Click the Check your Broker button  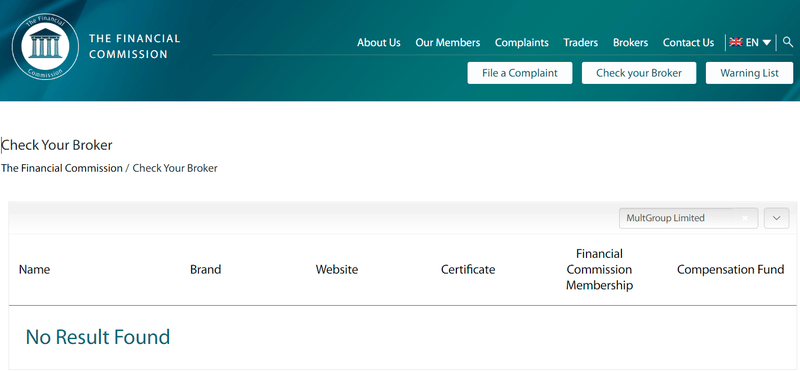click(639, 73)
